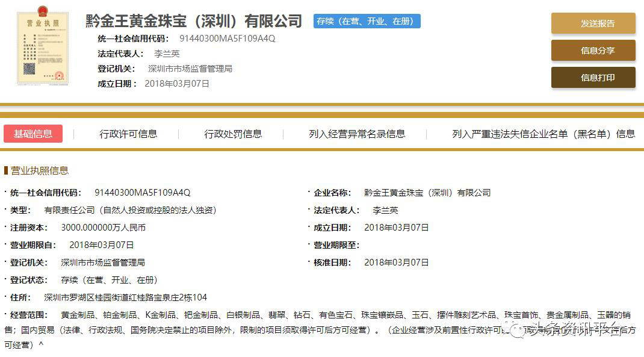Collapse the 经营范围 text with the caret
Image resolution: width=644 pixels, height=357 pixels.
(41, 345)
